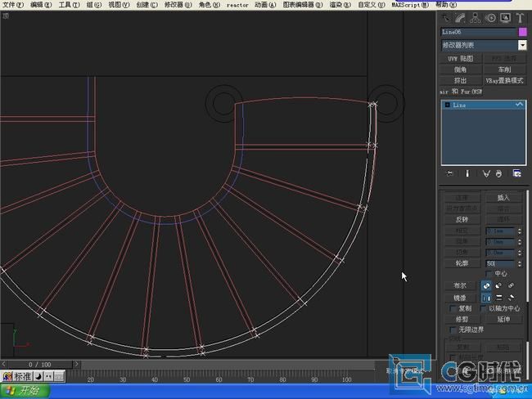Open the 创建 Create menu
Screen dimensions: 532x399
(x=147, y=5)
